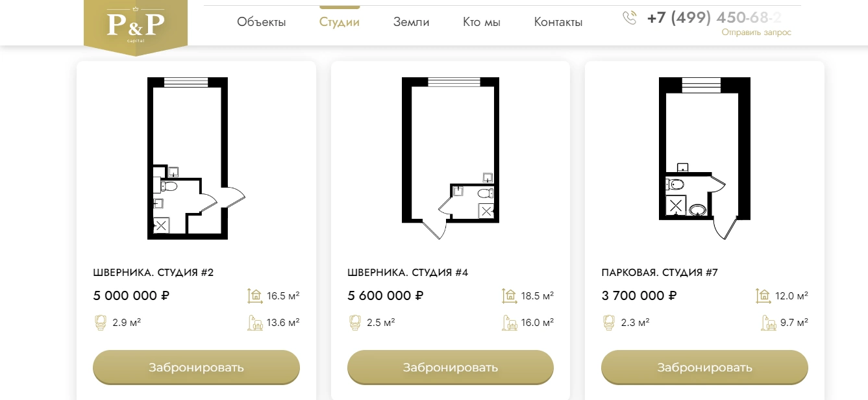Click the P&P capital logo
The width and height of the screenshot is (868, 400).
coord(136,26)
